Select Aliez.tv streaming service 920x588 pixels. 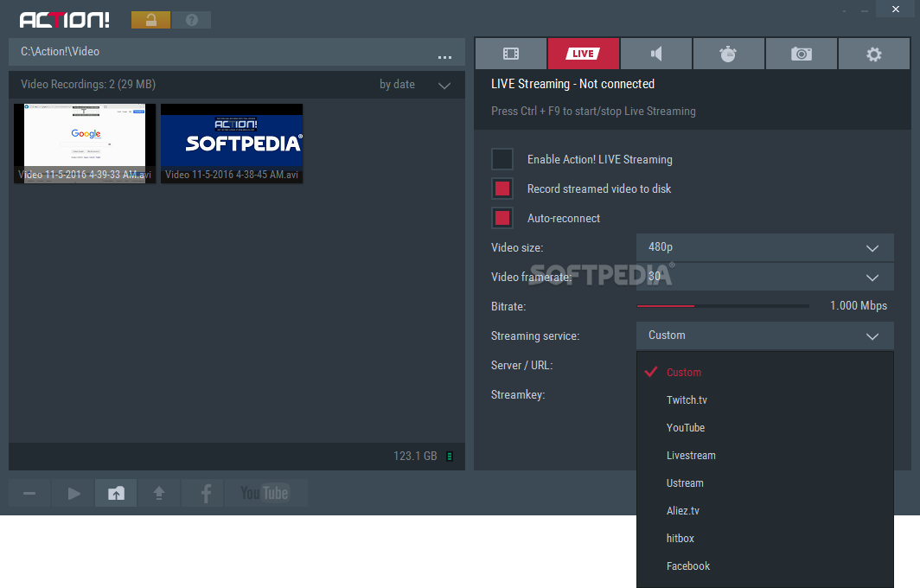point(764,510)
